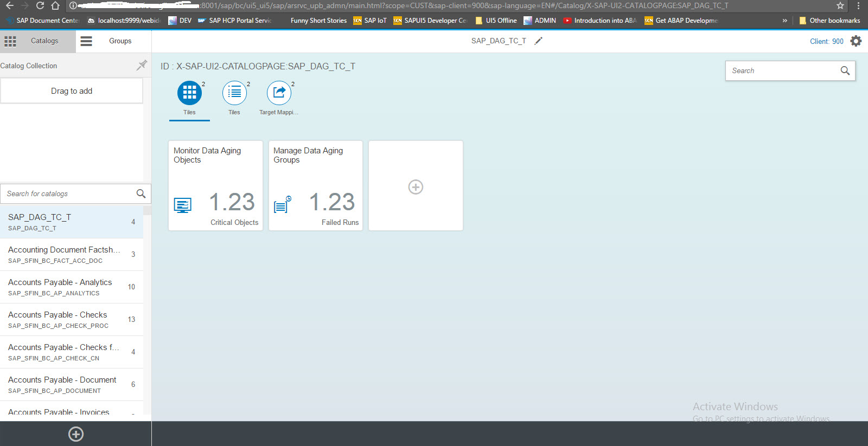
Task: Click the list-clock icon on second tile
Action: click(283, 205)
